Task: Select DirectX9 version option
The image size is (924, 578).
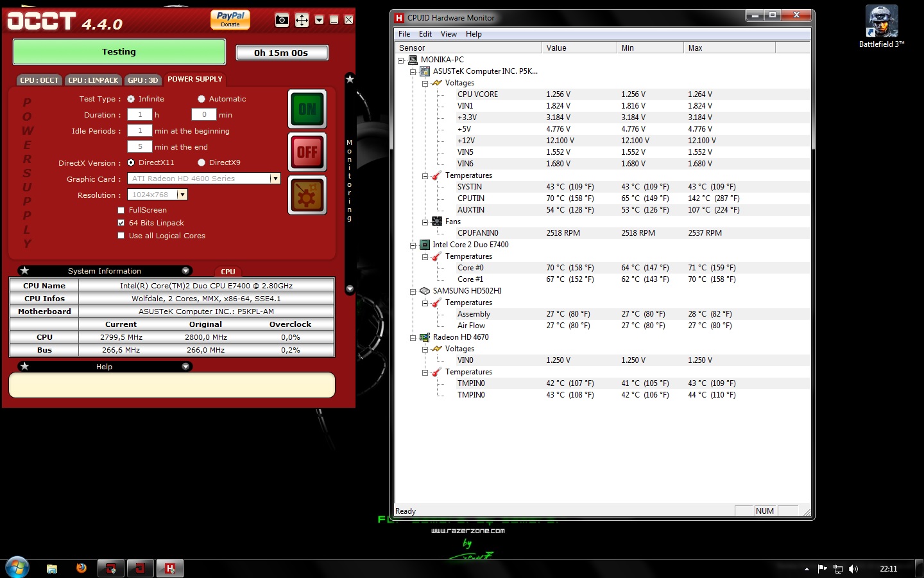Action: (x=201, y=162)
